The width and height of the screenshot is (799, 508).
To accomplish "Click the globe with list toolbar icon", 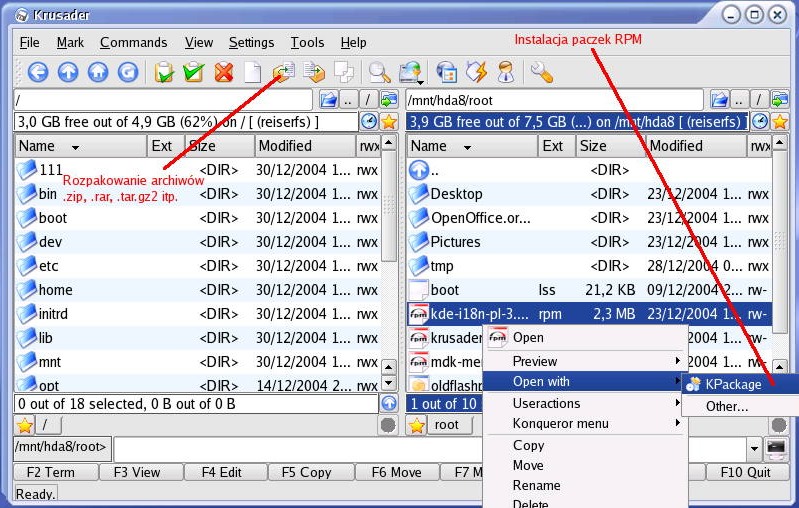I will (x=446, y=72).
